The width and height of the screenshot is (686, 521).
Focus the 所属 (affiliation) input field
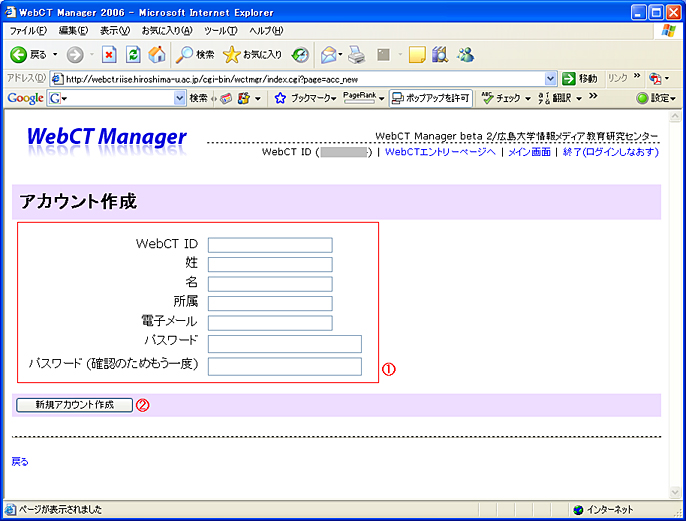tap(270, 303)
